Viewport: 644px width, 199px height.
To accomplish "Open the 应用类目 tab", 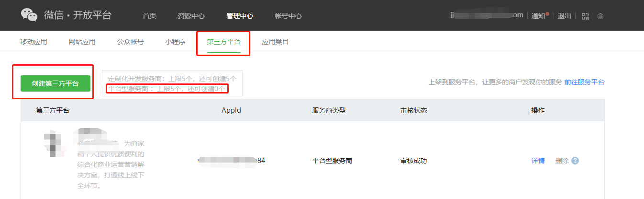I will (x=275, y=42).
